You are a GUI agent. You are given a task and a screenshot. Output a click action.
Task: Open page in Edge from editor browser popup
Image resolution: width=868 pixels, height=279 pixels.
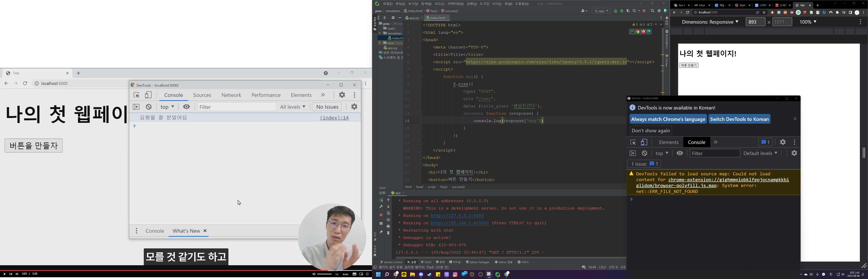pos(649,32)
